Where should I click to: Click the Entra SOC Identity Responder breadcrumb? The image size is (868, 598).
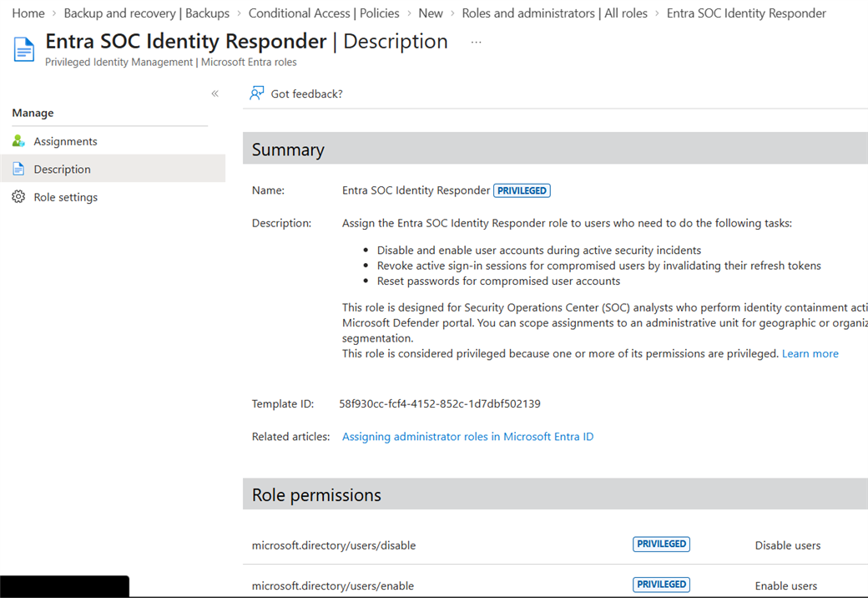[746, 13]
